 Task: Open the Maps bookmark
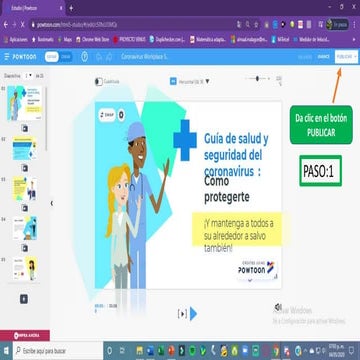pos(65,39)
